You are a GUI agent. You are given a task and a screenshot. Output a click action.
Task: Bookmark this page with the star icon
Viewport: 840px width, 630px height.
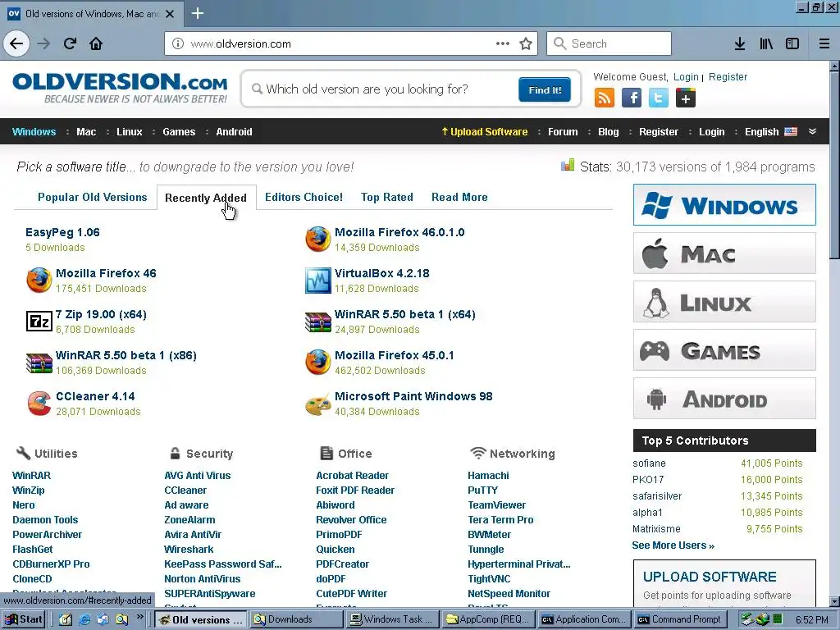(x=526, y=43)
